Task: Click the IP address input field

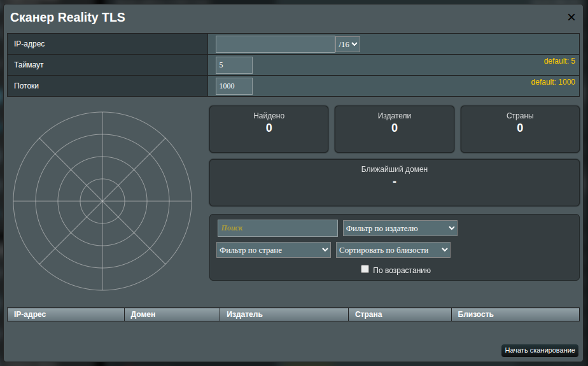Action: tap(276, 45)
